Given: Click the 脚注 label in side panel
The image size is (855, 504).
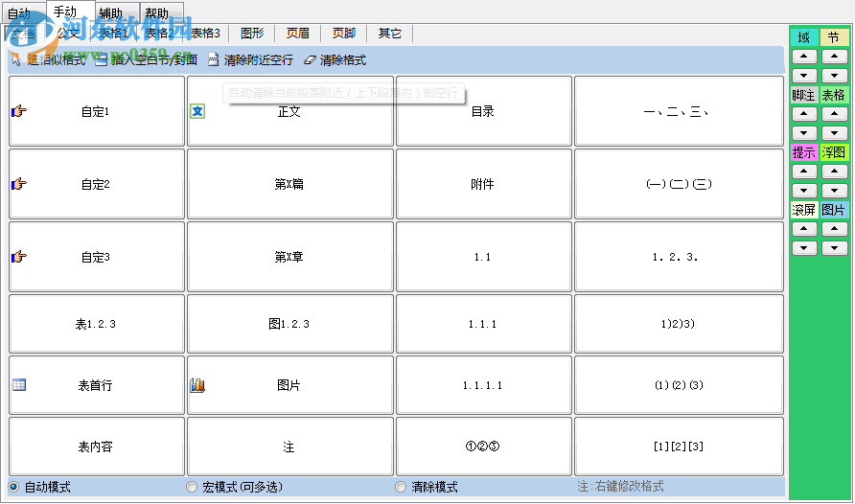Looking at the screenshot, I should pos(804,96).
